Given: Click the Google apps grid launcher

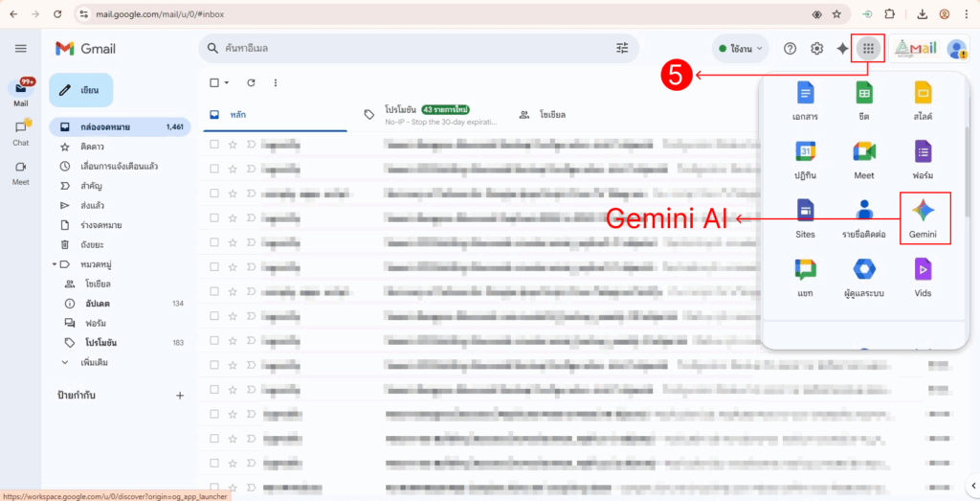Looking at the screenshot, I should coord(868,49).
